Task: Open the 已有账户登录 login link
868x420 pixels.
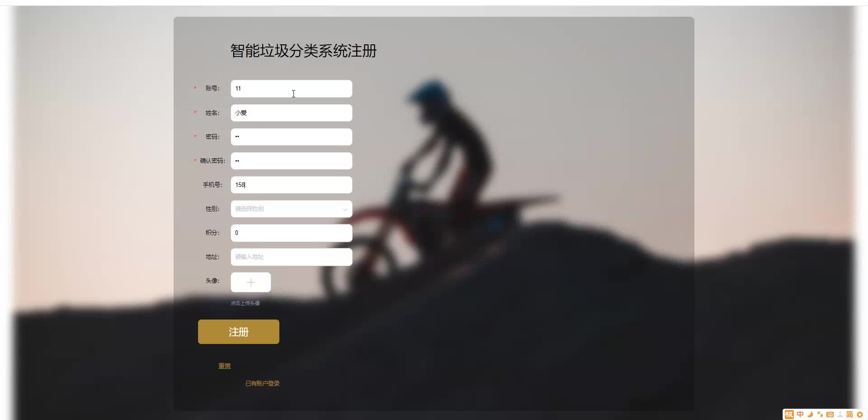Action: point(263,383)
